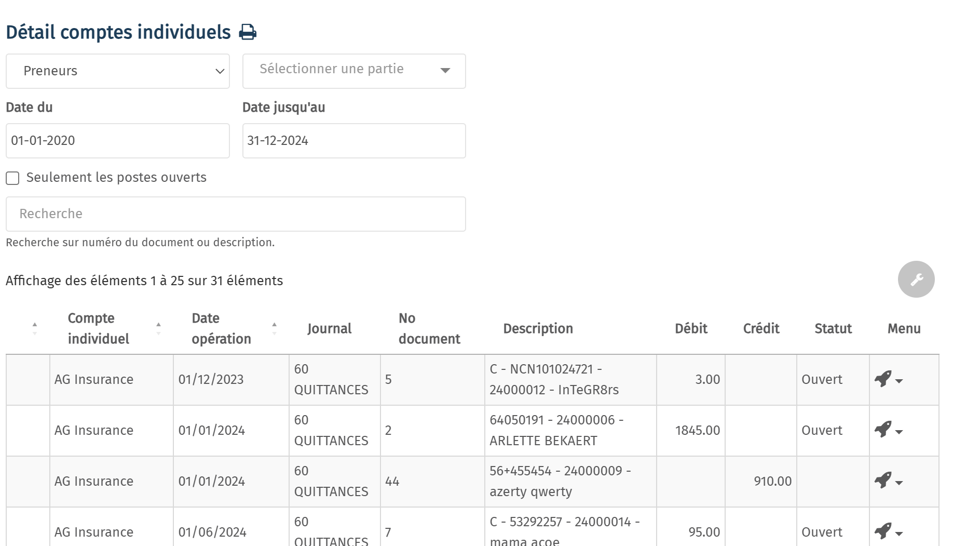The image size is (980, 546).
Task: Click the Affichage des éléments count text
Action: click(x=144, y=281)
